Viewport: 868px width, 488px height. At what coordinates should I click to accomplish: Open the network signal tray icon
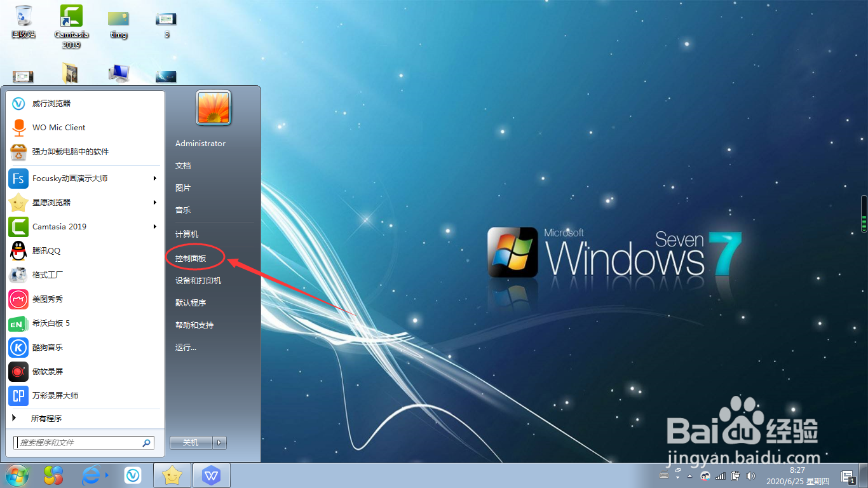(721, 475)
